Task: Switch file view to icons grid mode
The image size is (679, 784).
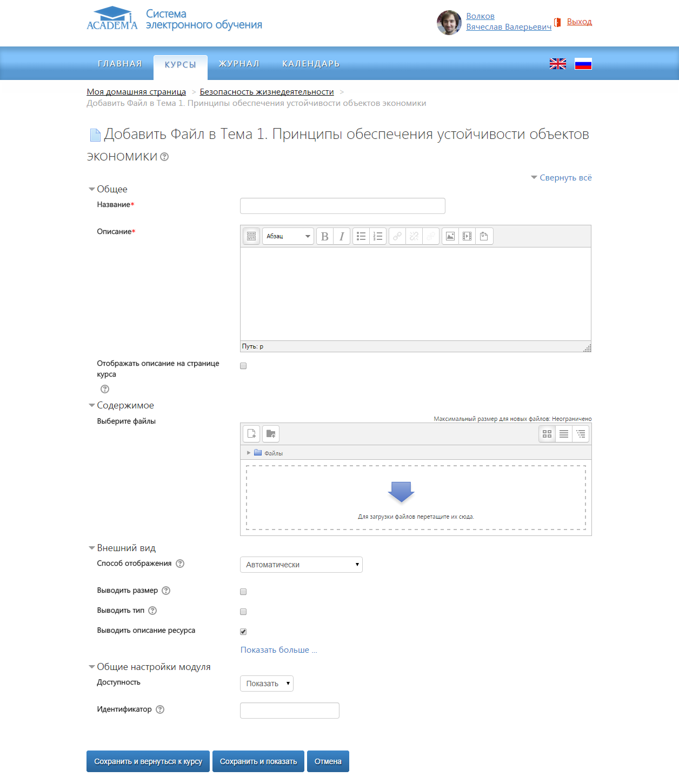Action: click(547, 434)
